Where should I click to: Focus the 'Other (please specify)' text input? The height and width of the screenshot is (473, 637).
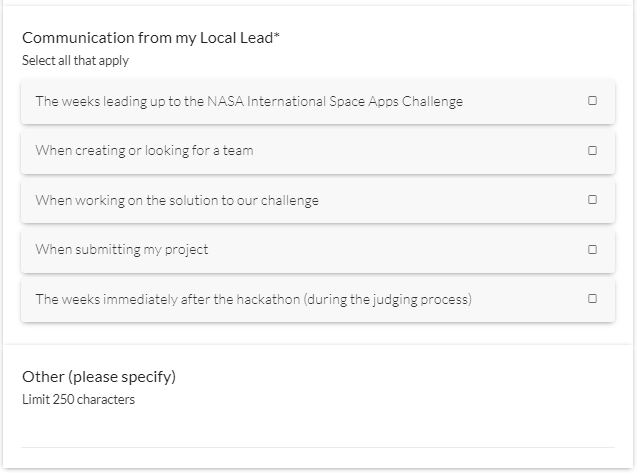(x=318, y=432)
